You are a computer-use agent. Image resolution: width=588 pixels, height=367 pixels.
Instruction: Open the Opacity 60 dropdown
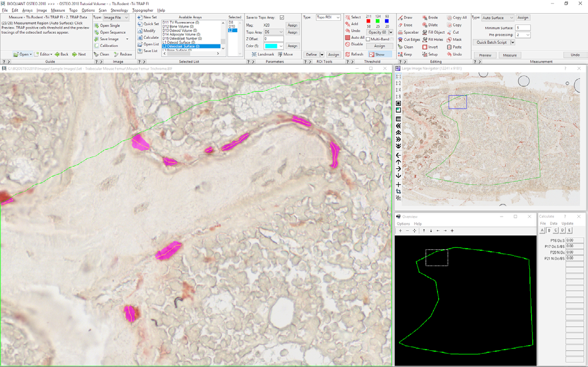391,32
